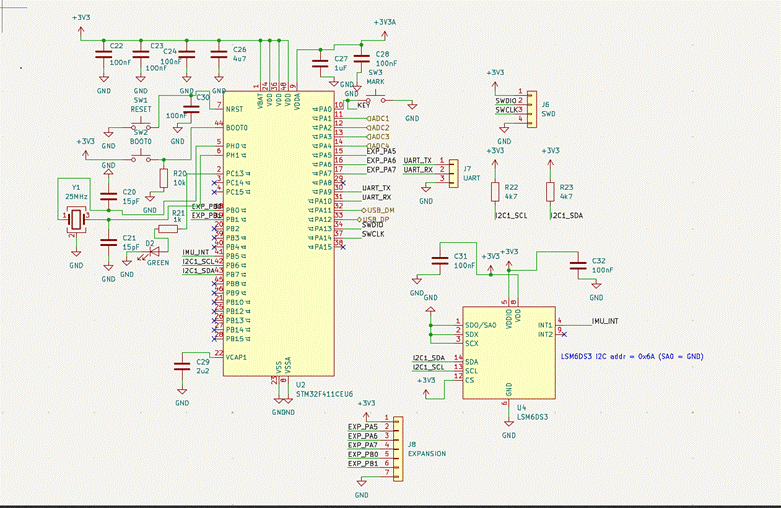This screenshot has width=781, height=508.
Task: Select the ADC1 hierarchical label
Action: (378, 119)
